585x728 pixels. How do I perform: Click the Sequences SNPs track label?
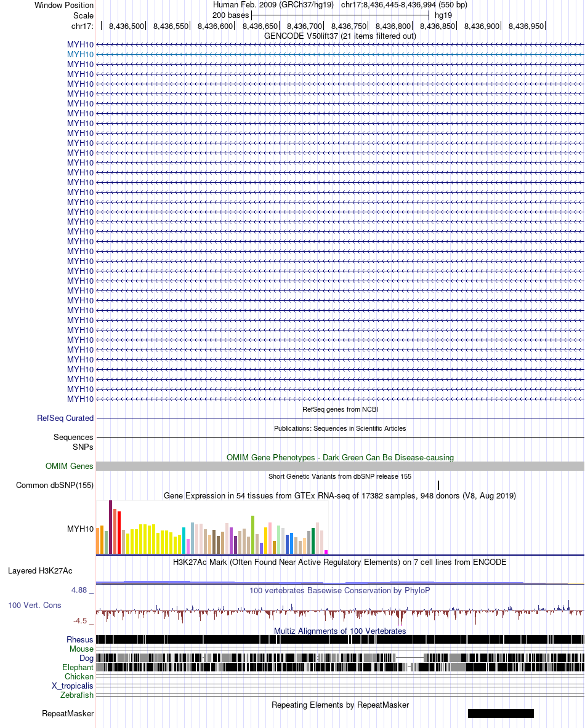pos(73,442)
